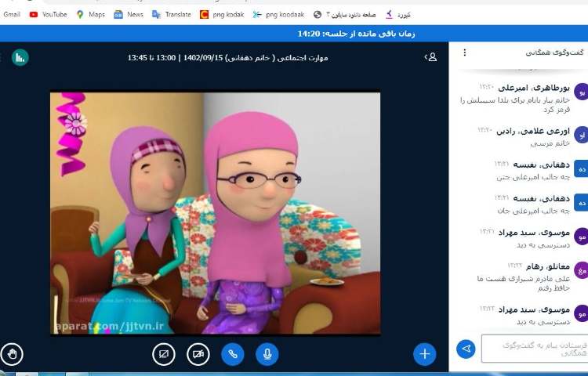This screenshot has height=376, width=588.
Task: Open News bookmark
Action: (x=129, y=15)
